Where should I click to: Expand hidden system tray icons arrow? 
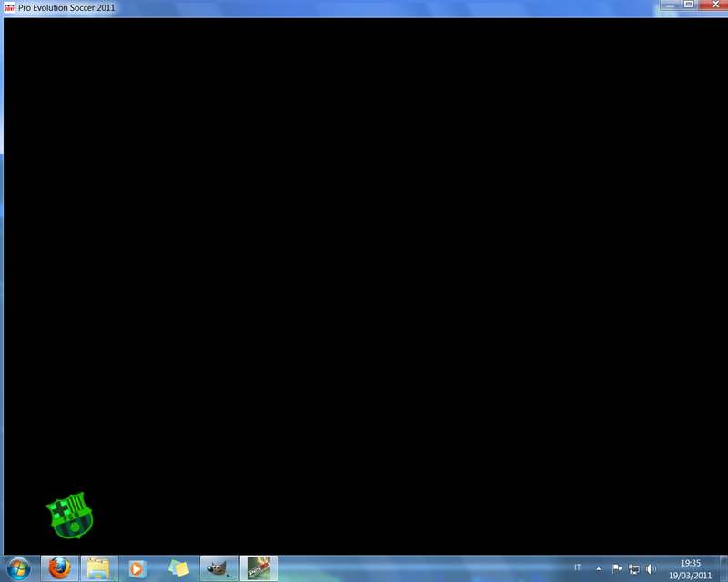point(598,568)
